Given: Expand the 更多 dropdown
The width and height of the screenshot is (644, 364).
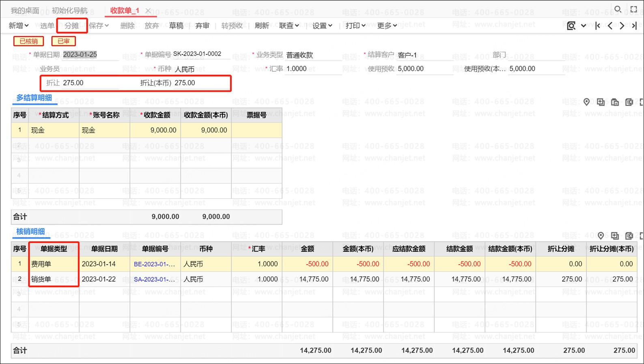Looking at the screenshot, I should click(x=387, y=26).
